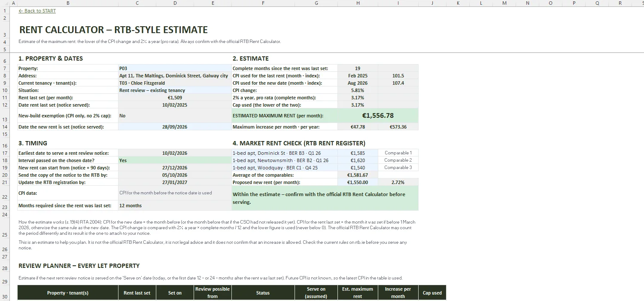The width and height of the screenshot is (644, 301).
Task: Click the date rent last set 10/02/2025
Action: tap(175, 105)
